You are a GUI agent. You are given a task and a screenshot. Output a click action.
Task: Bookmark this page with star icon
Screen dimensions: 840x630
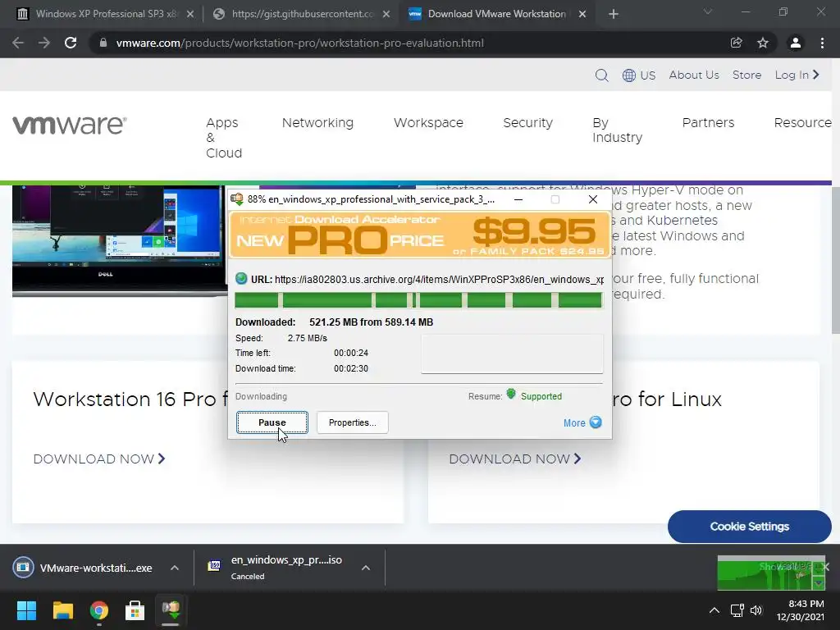(763, 43)
